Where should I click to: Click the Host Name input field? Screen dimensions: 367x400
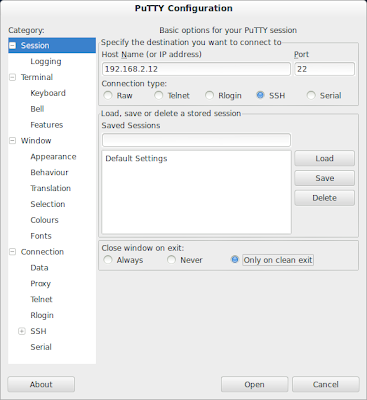pos(196,69)
